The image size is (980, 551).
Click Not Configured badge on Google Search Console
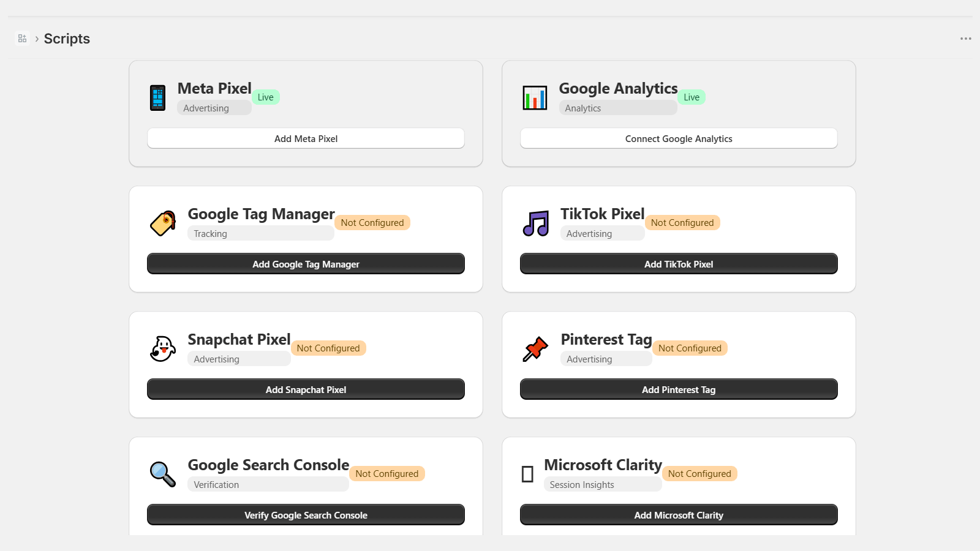[387, 473]
